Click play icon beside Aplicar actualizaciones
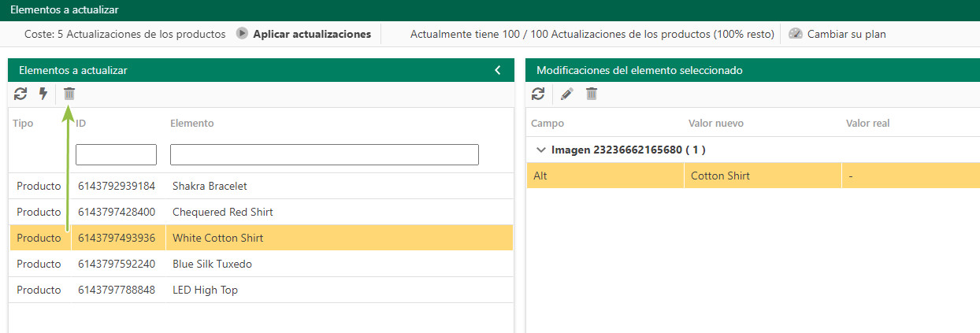The height and width of the screenshot is (333, 980). point(243,34)
